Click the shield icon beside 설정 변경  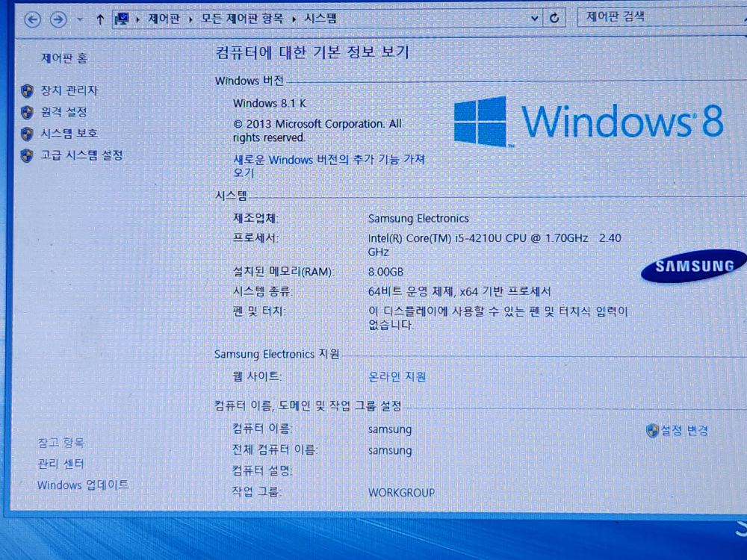click(652, 431)
